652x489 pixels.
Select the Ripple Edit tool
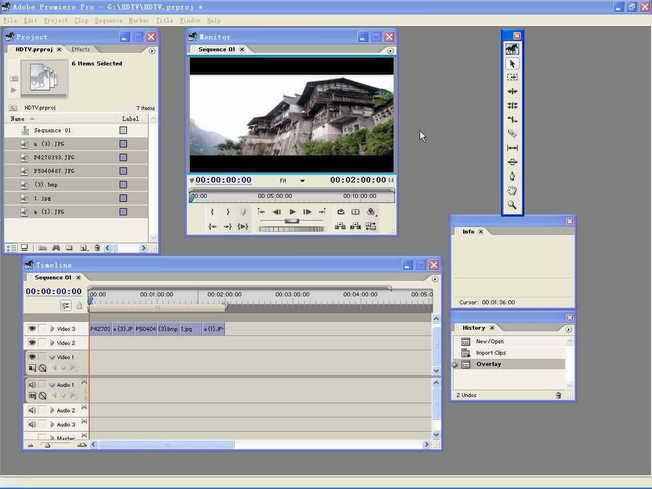coord(512,91)
